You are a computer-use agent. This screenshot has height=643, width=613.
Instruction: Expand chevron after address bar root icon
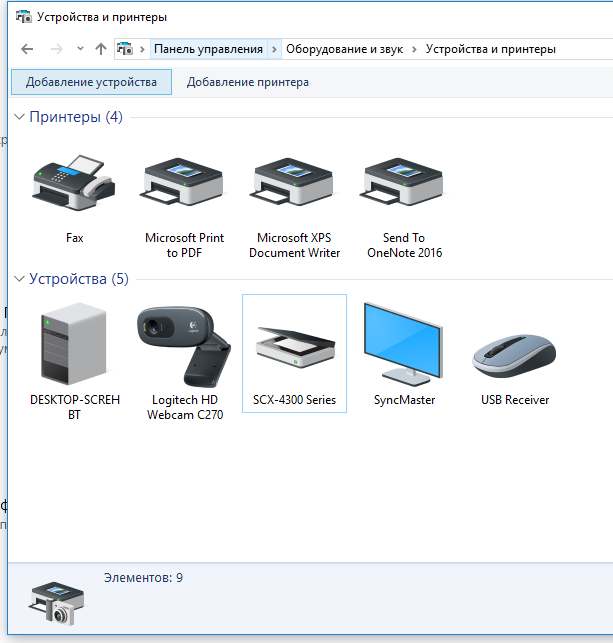[x=142, y=49]
